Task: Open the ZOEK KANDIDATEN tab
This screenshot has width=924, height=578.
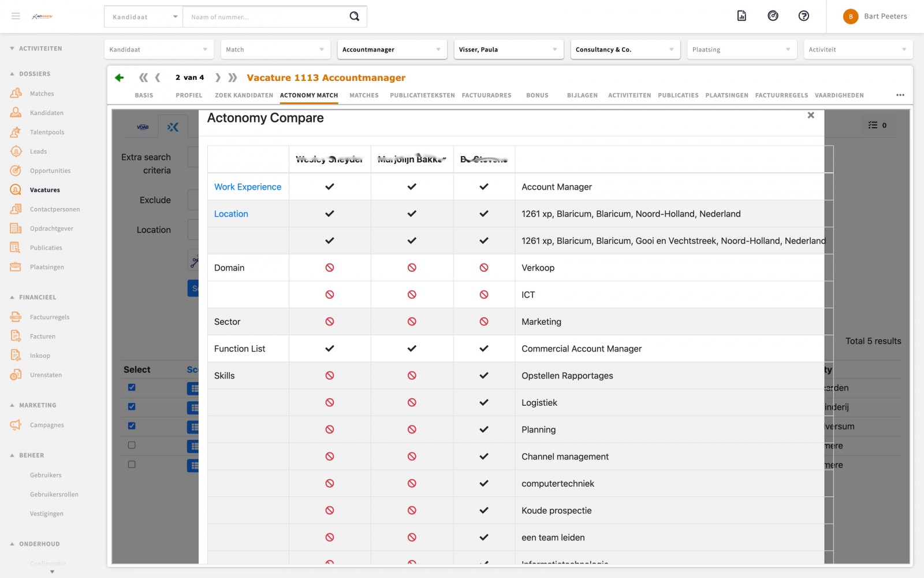Action: click(x=244, y=95)
